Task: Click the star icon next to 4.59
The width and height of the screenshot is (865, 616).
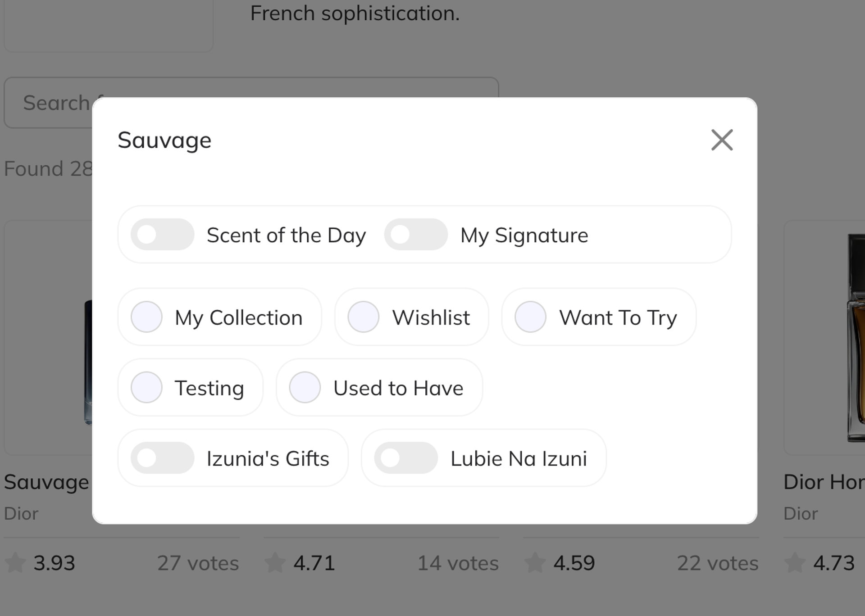Action: click(535, 563)
